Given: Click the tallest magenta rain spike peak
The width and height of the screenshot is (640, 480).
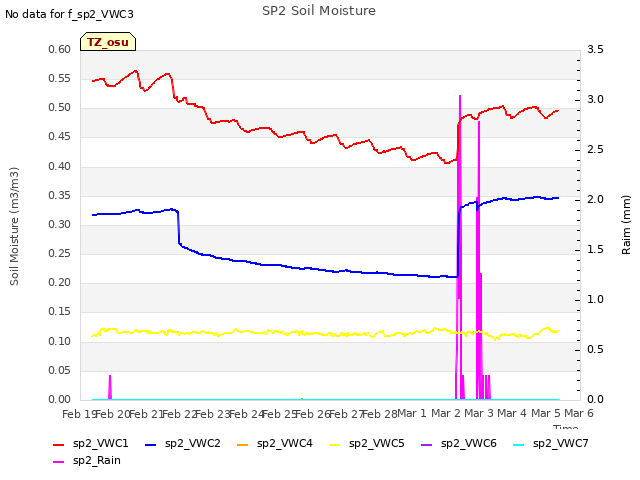Looking at the screenshot, I should [460, 96].
